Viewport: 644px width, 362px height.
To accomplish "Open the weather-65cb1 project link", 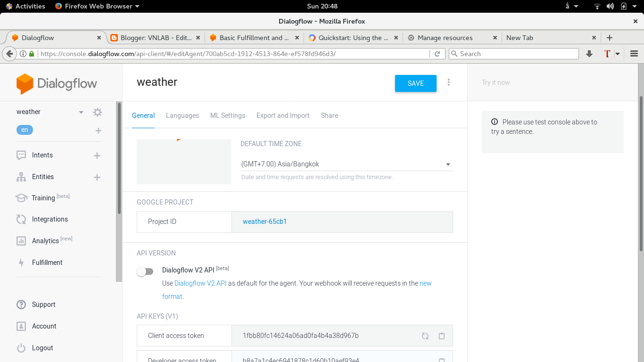I will coord(265,222).
